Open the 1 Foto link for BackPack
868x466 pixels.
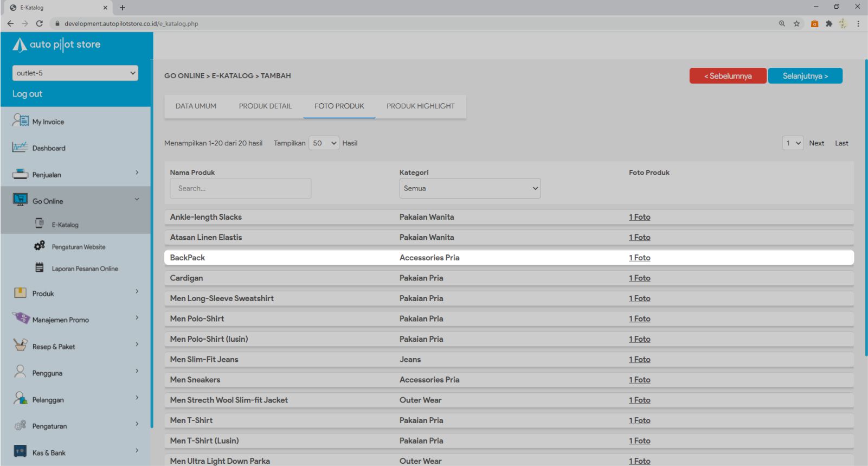coord(639,258)
